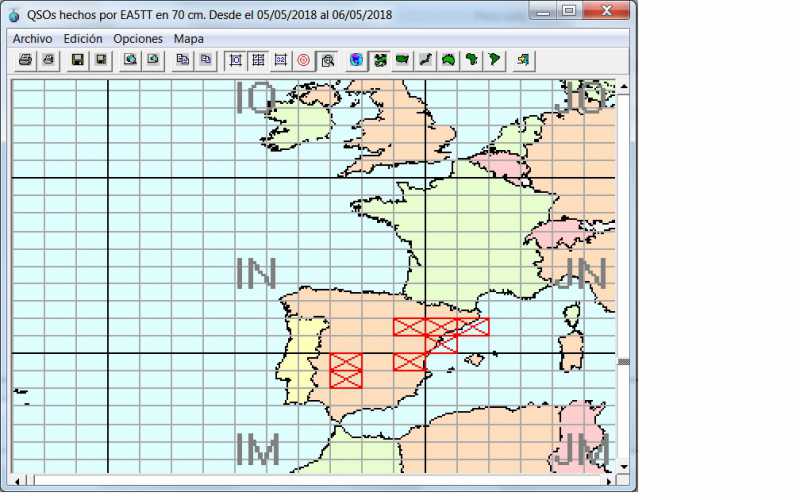Click the IM grid field label
Viewport: 800px width, 500px height.
258,449
